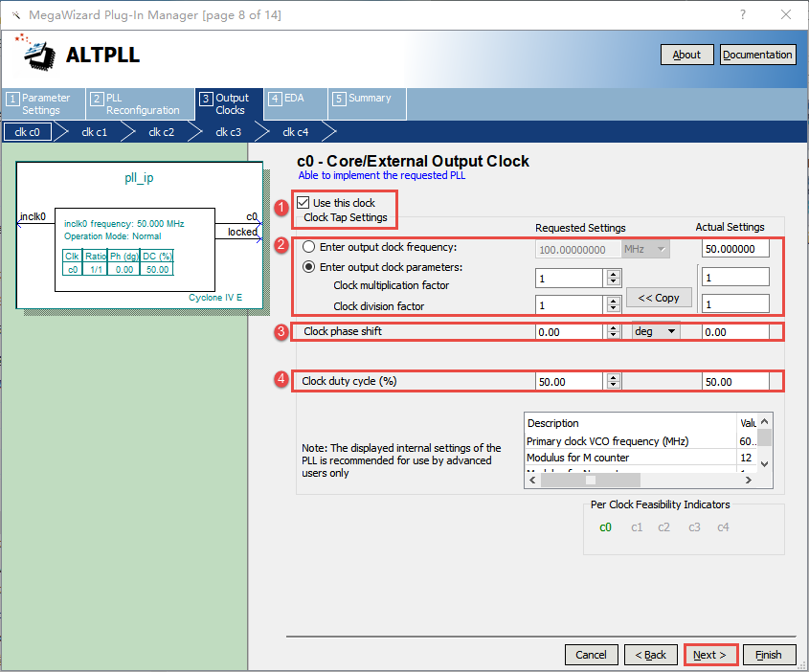The width and height of the screenshot is (809, 672).
Task: Uncheck the Use this clock checkbox
Action: tap(303, 202)
